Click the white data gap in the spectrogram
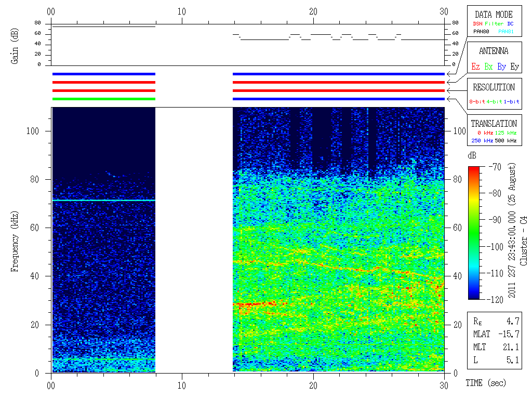This screenshot has width=532, height=399. pos(194,240)
